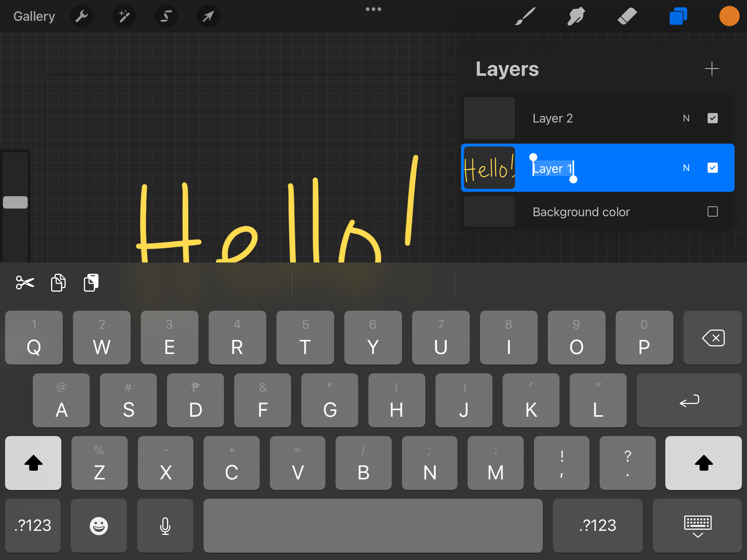Tap the scissors cut icon

click(25, 283)
